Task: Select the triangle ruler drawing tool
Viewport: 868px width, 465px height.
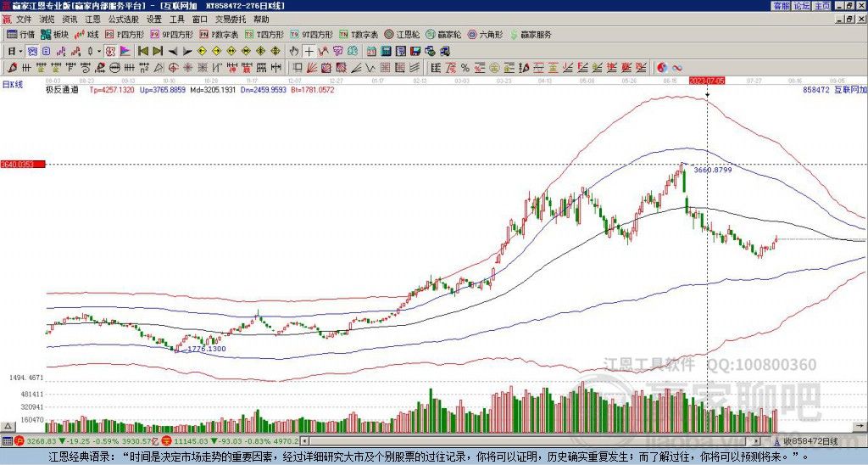Action: (159, 68)
